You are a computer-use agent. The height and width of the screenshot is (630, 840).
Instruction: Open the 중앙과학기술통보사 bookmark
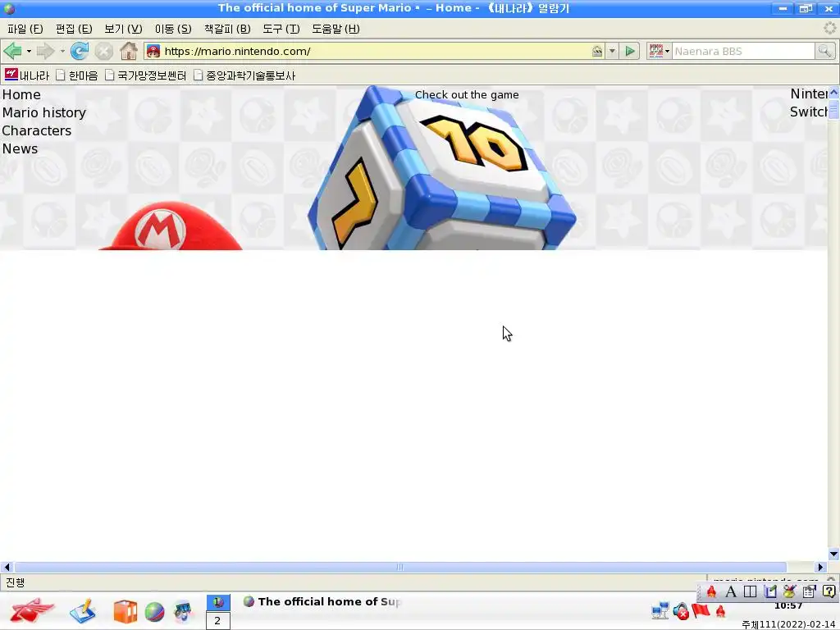[x=244, y=75]
